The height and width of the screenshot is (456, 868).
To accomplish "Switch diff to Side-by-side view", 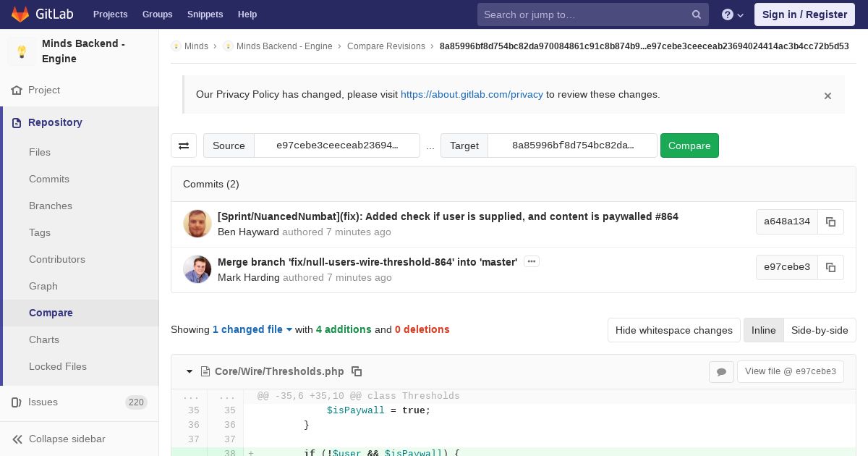I will tap(820, 330).
